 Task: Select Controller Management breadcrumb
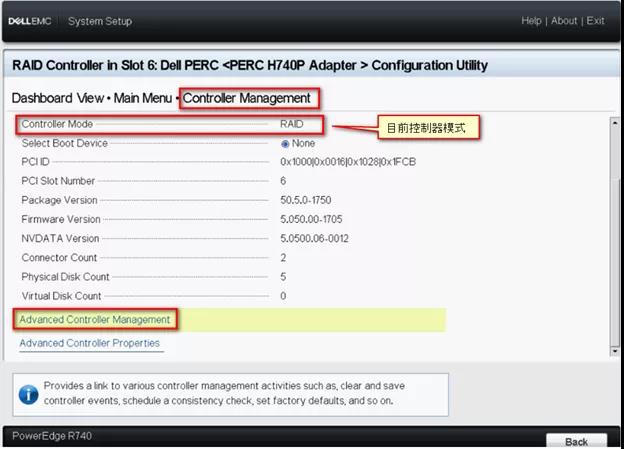click(247, 98)
